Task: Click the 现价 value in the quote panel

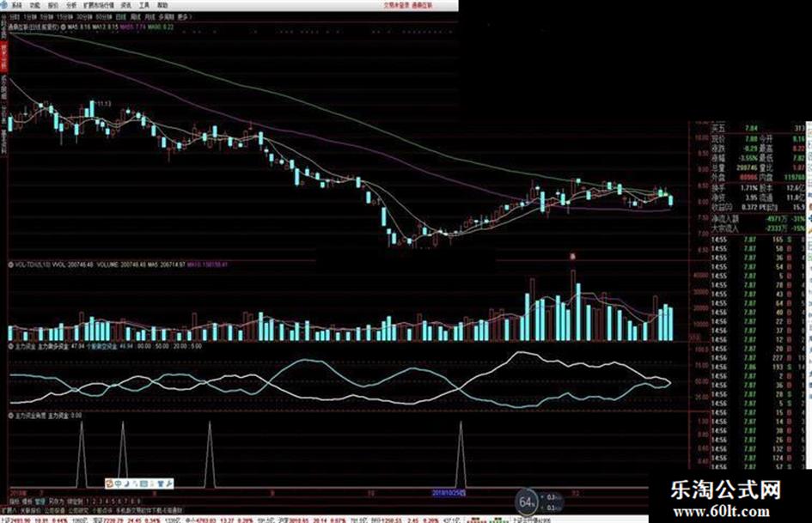Action: tap(750, 139)
